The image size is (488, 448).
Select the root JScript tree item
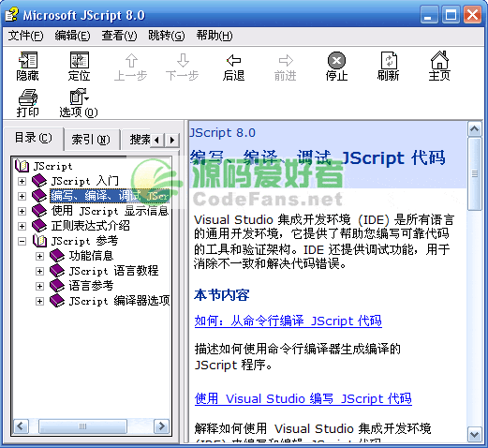click(52, 166)
